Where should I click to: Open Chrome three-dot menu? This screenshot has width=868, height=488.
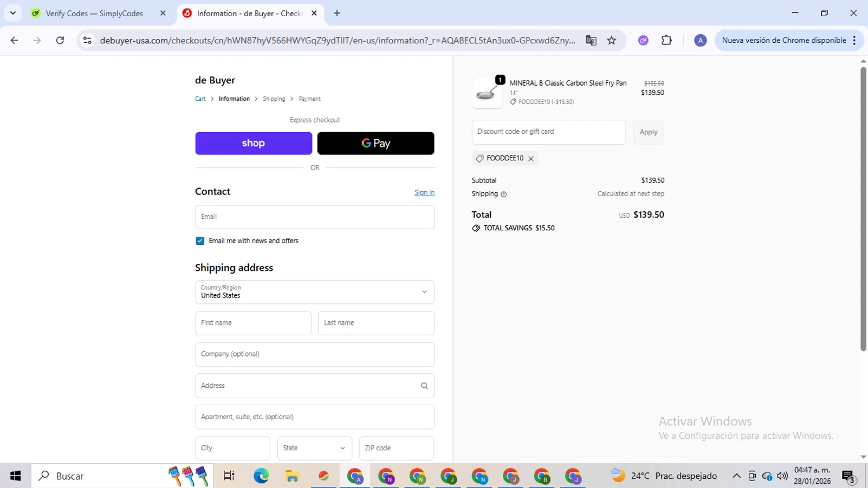[x=854, y=41]
